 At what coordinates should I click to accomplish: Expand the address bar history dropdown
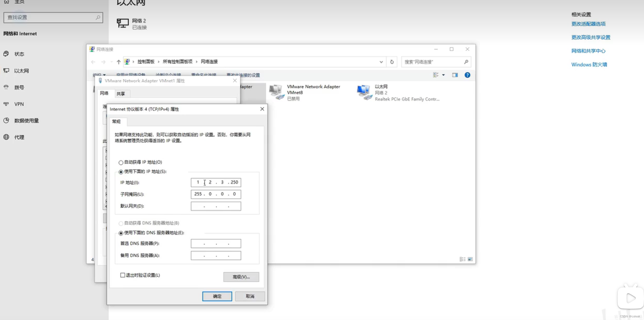tap(381, 62)
